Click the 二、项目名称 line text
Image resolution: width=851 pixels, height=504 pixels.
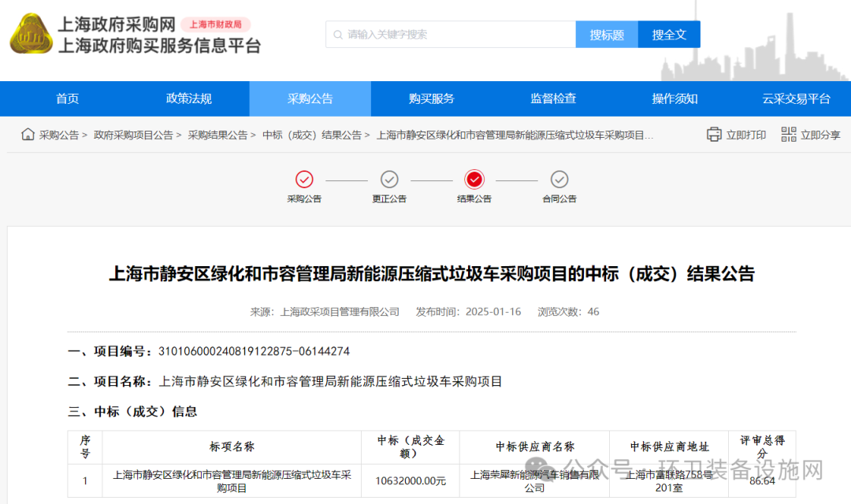[x=285, y=381]
